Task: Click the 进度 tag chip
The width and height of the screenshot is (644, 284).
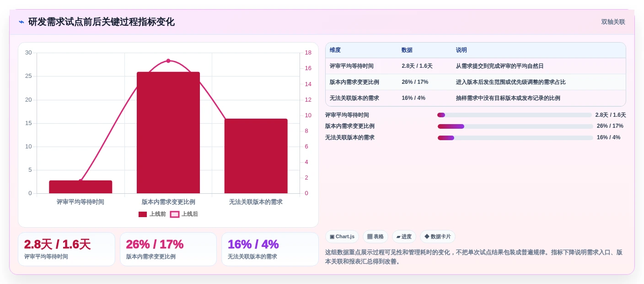Action: tap(404, 236)
